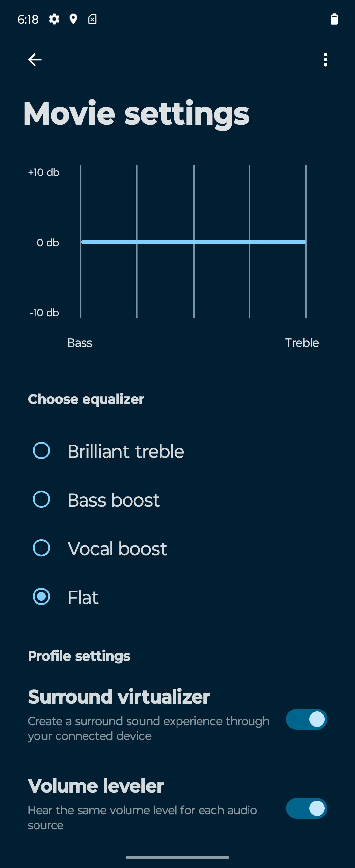
Task: Turn off the Volume leveler switch
Action: click(306, 808)
